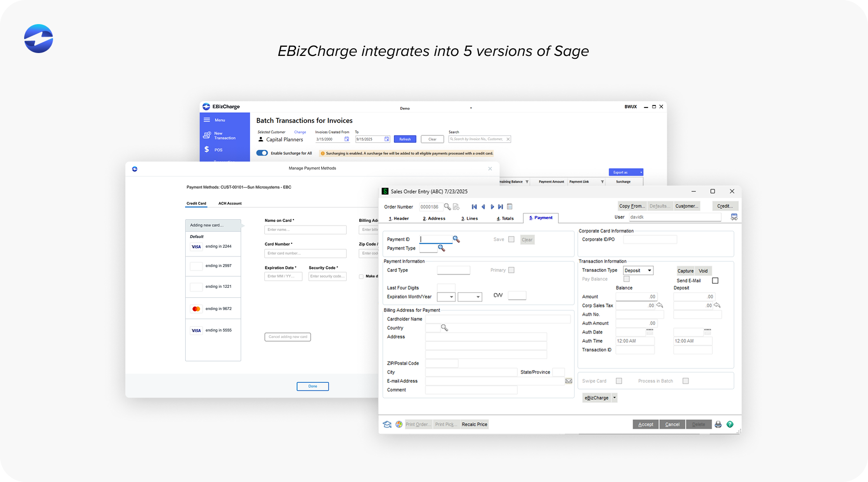Viewport: 868px width, 482px height.
Task: Click the printer icon near Accept button
Action: pos(718,424)
